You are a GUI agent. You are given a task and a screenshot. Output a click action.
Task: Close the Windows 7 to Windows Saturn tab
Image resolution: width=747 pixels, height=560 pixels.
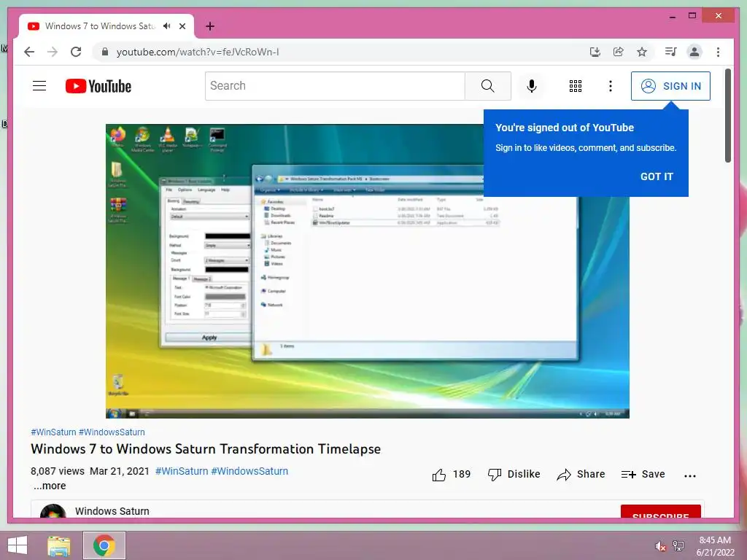point(182,26)
